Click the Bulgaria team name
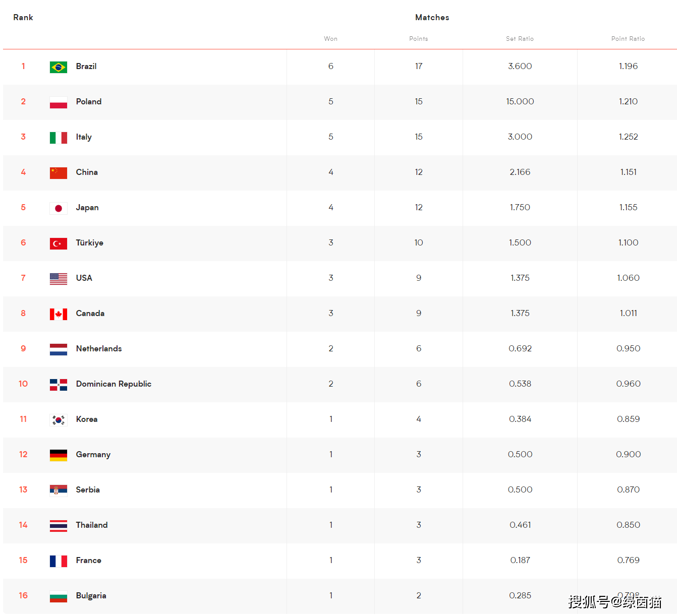This screenshot has width=677, height=616. pyautogui.click(x=91, y=595)
